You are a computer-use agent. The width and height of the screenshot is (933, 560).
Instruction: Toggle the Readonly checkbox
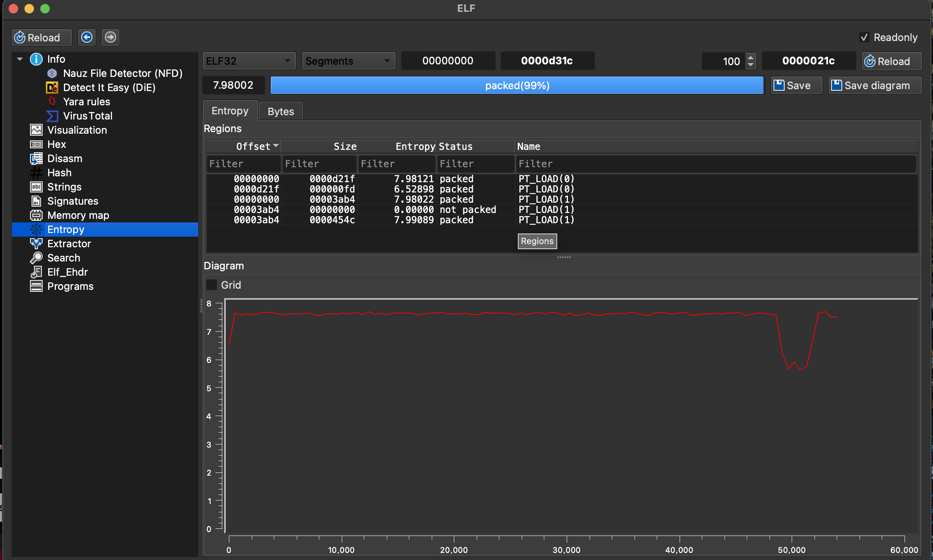(x=864, y=37)
